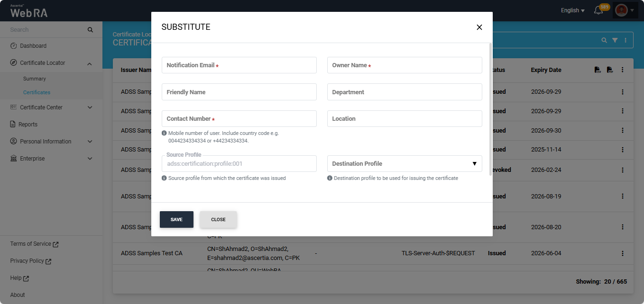644x304 pixels.
Task: Click the search magnifier icon in sidebar
Action: coord(90,30)
